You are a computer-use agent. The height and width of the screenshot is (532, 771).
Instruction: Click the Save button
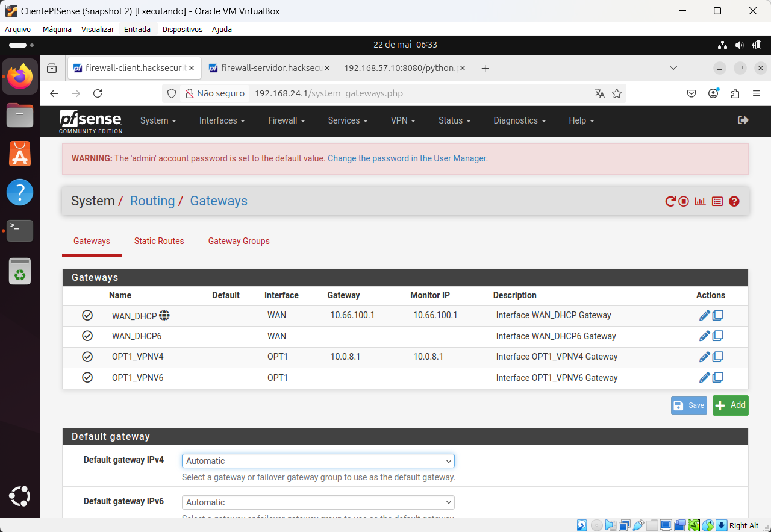click(689, 405)
